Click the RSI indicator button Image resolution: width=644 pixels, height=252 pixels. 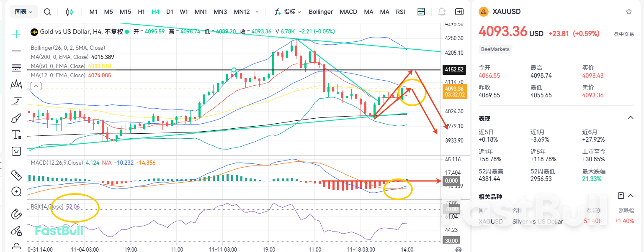tap(400, 12)
